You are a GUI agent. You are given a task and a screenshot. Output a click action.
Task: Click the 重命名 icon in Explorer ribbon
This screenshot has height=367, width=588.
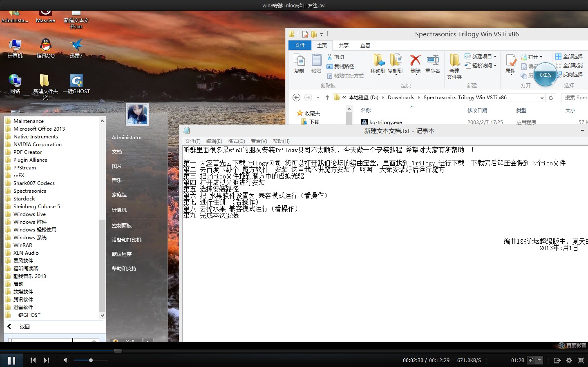coord(433,64)
